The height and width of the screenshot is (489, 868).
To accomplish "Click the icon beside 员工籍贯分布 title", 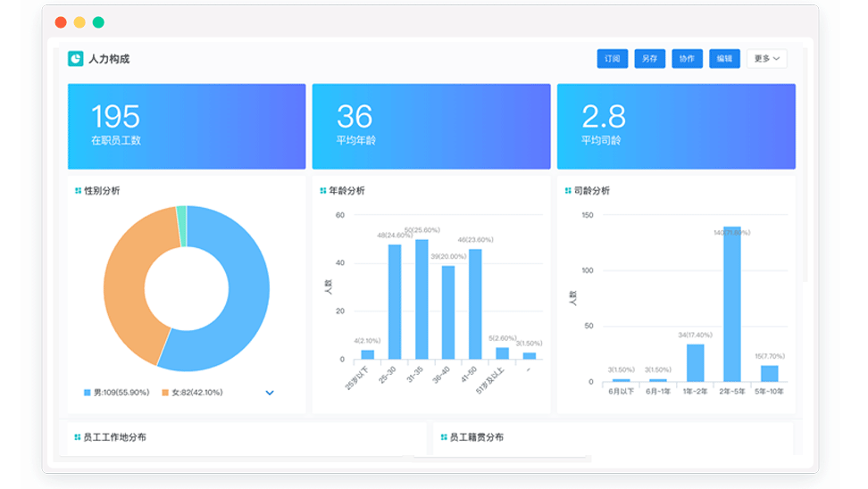I will tap(444, 437).
